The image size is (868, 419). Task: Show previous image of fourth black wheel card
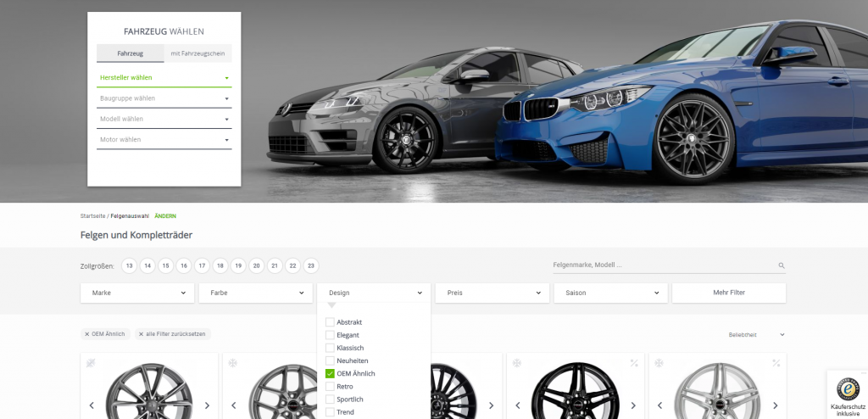518,405
